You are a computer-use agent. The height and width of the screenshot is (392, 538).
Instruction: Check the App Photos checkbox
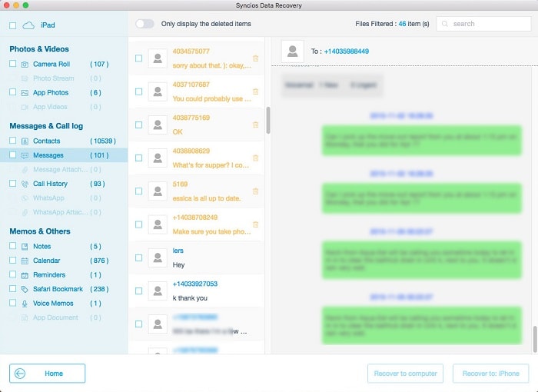point(13,92)
